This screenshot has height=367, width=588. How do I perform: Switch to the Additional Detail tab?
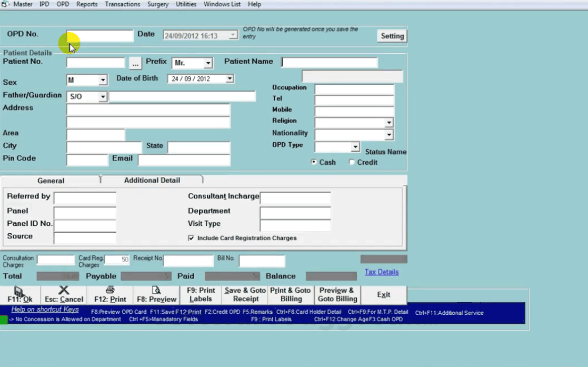pos(152,180)
